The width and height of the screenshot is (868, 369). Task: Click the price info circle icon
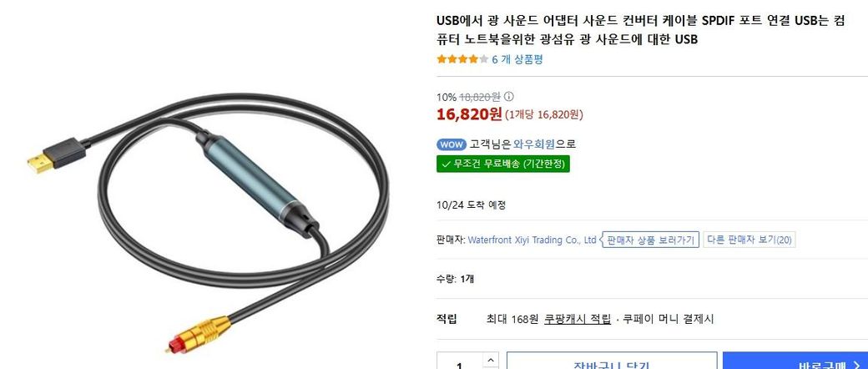[x=509, y=97]
